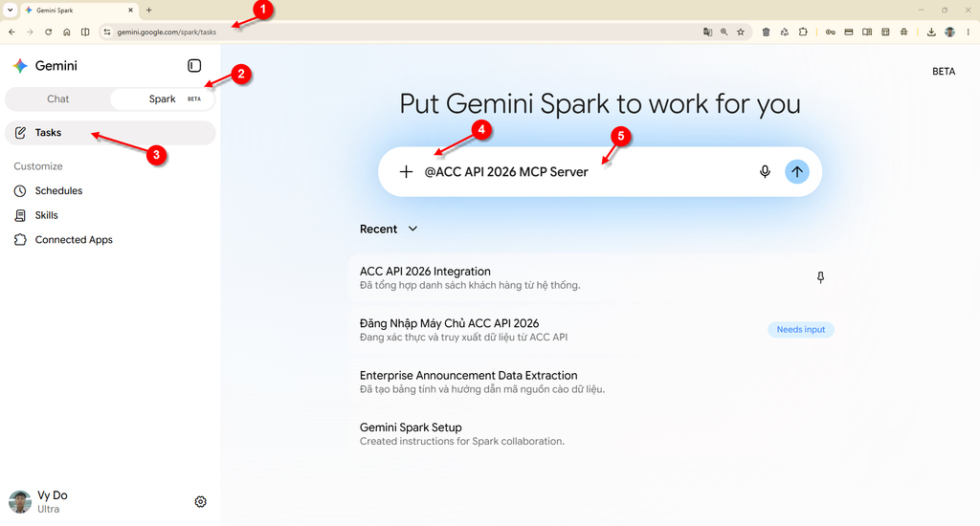Open the password key icon
The image size is (980, 526).
[x=830, y=32]
